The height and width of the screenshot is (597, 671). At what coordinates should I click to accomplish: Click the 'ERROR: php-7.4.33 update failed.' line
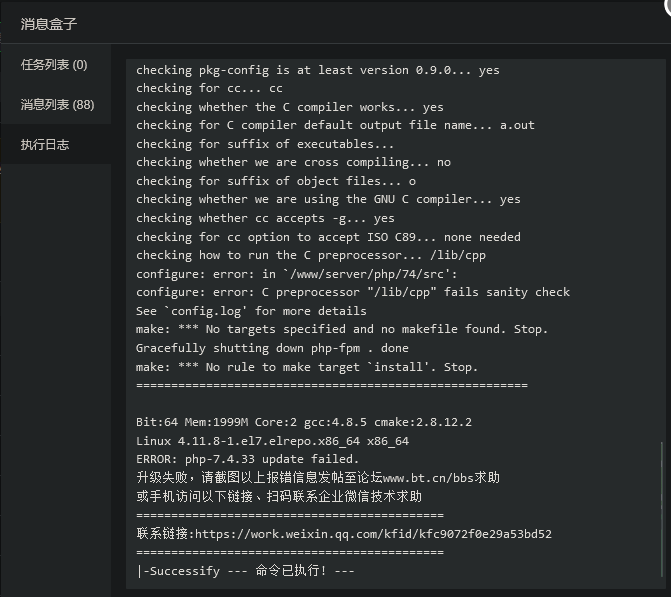pos(247,459)
